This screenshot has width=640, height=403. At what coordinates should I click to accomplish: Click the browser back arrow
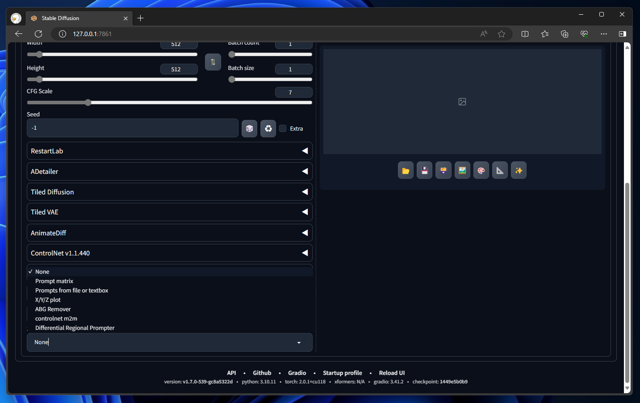pyautogui.click(x=18, y=34)
